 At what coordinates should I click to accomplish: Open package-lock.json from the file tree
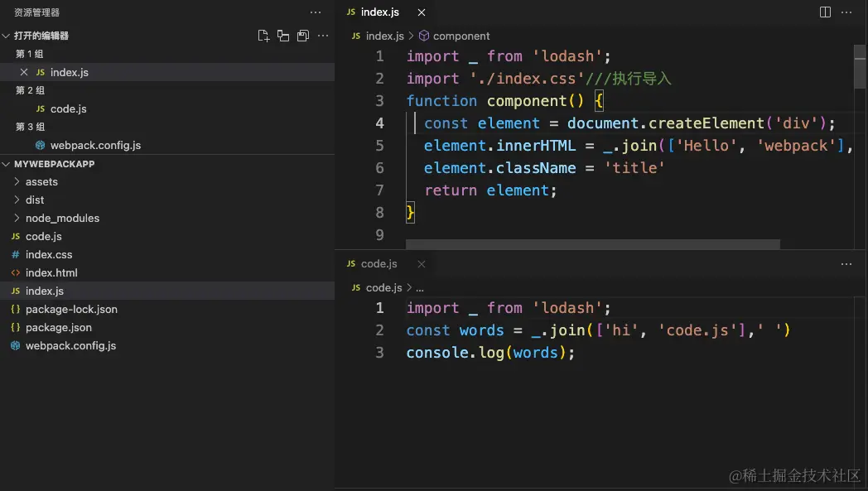pyautogui.click(x=71, y=310)
